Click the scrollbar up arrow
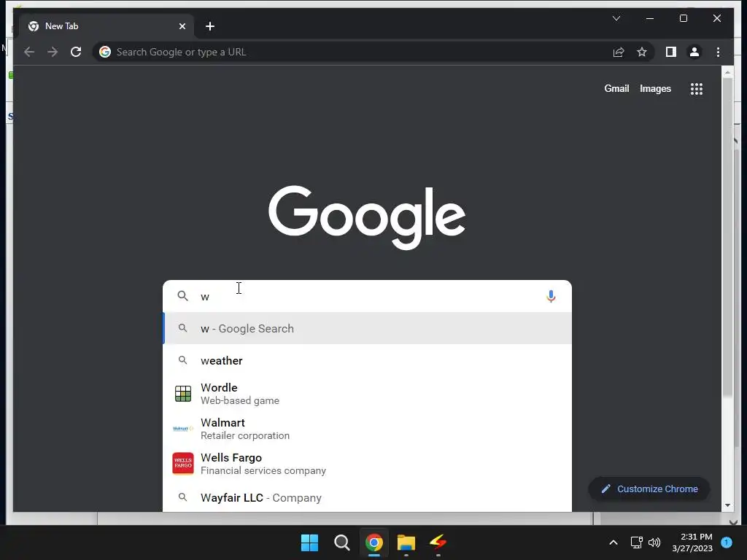Viewport: 747px width, 560px height. point(727,72)
